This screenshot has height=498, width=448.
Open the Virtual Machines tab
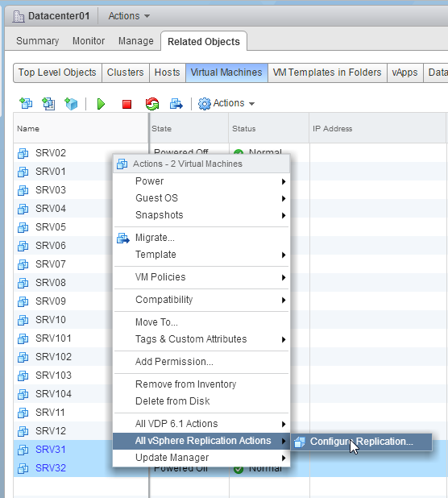click(226, 73)
